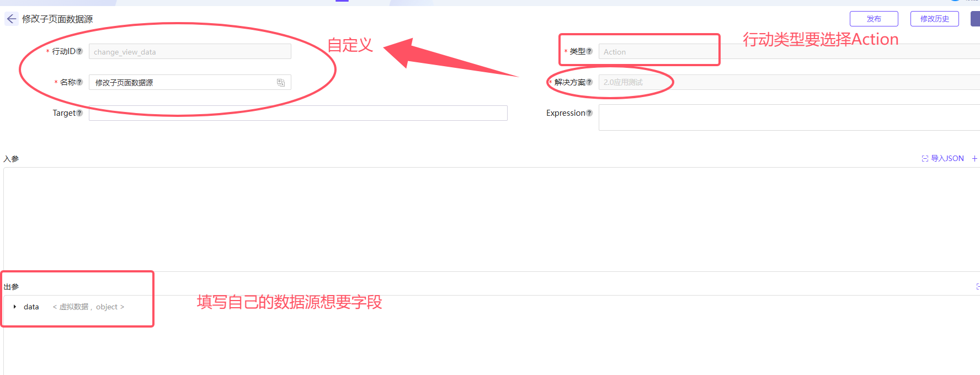Focus the Target input field
This screenshot has height=375, width=980.
coord(298,113)
